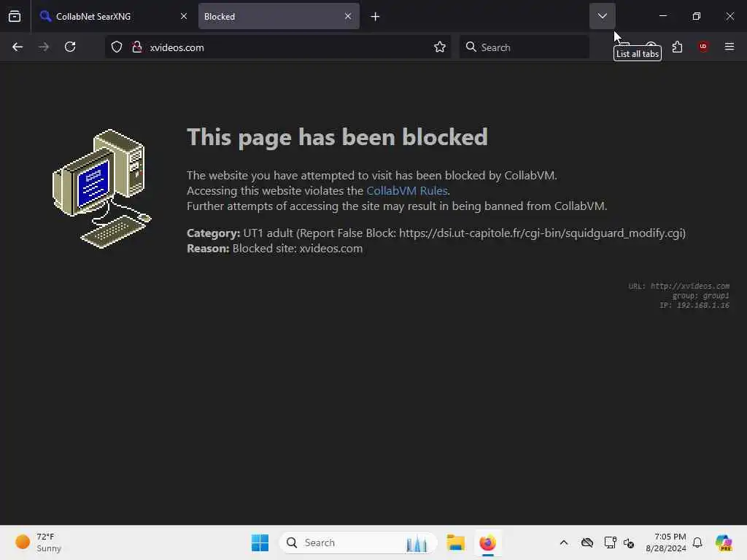This screenshot has width=747, height=560.
Task: Go back to the previous page
Action: click(18, 47)
